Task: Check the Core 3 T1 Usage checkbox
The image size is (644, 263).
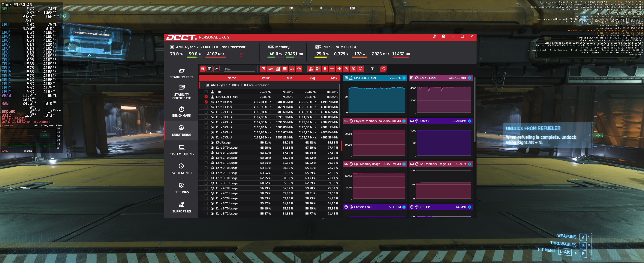Action: (206, 183)
